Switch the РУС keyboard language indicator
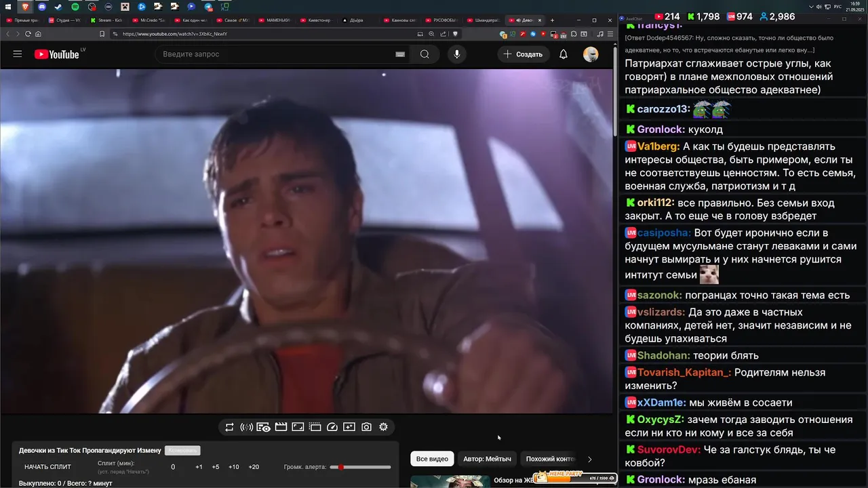 837,7
